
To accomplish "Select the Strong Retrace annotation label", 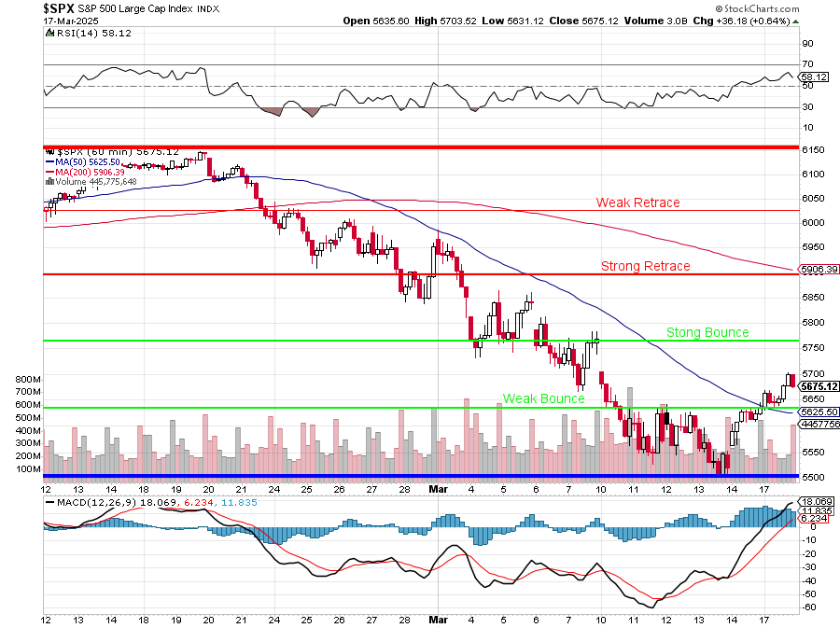I will (x=645, y=266).
